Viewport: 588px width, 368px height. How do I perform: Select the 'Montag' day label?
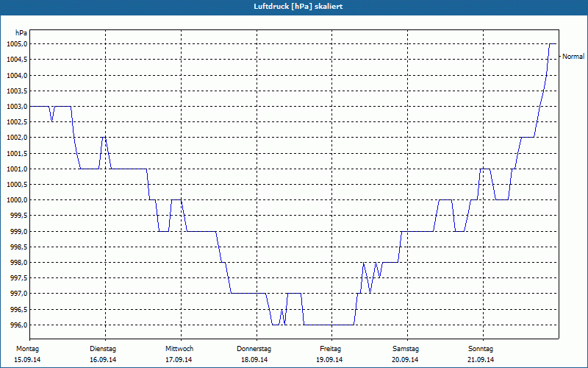click(x=27, y=349)
